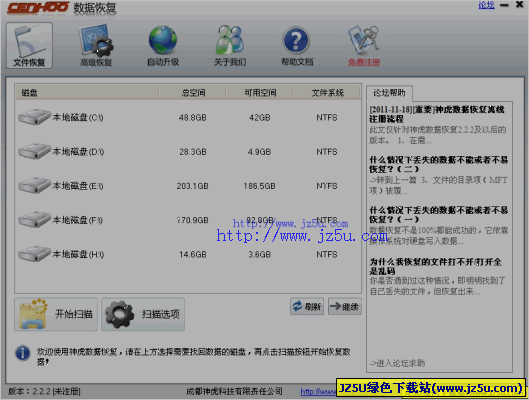The width and height of the screenshot is (529, 400).
Task: Open article 神虎数据恢复离线注册流程
Action: 437,114
